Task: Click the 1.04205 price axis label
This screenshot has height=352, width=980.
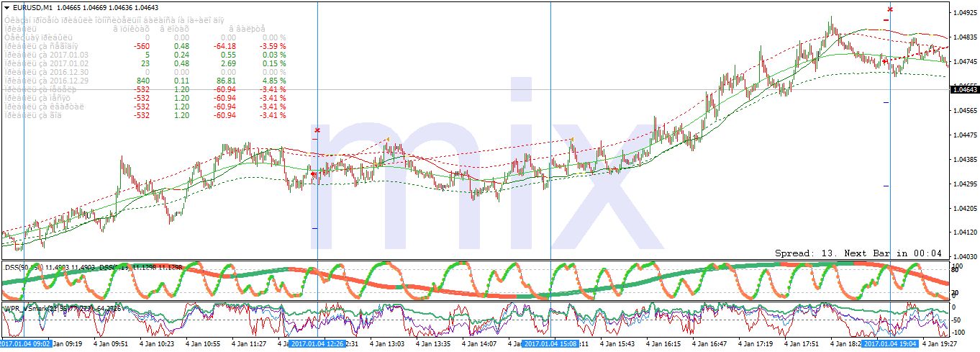Action: [964, 208]
